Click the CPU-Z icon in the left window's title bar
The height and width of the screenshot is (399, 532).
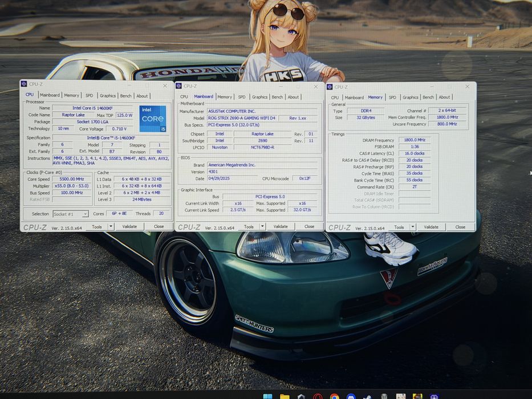(24, 84)
